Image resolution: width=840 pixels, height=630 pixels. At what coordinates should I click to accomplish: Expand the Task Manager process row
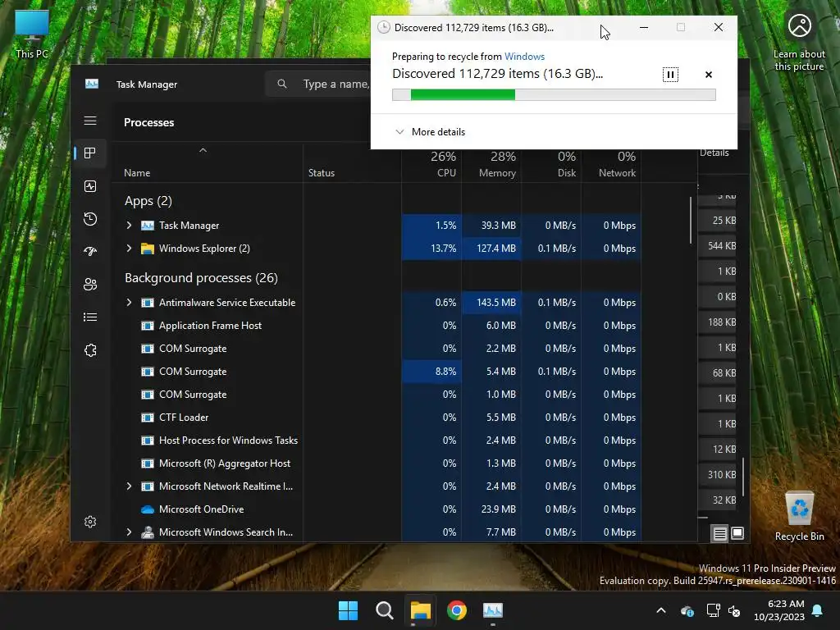[129, 226]
